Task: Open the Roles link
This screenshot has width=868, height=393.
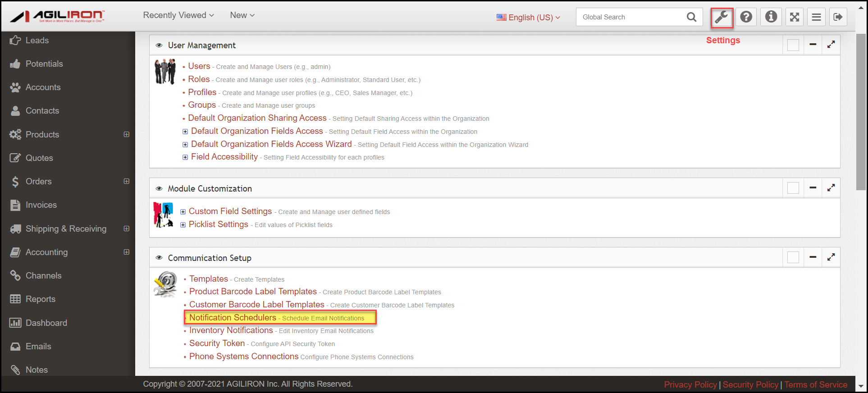Action: coord(199,79)
